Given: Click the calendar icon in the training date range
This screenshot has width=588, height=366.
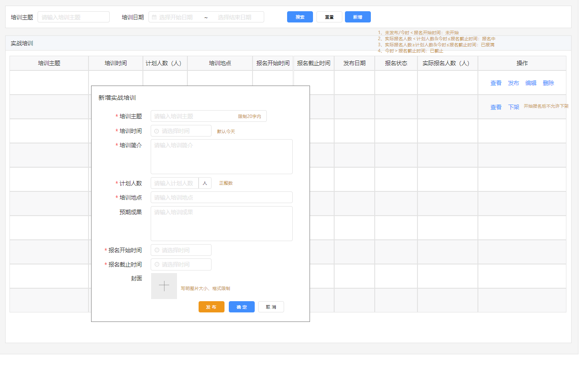Looking at the screenshot, I should (x=154, y=17).
